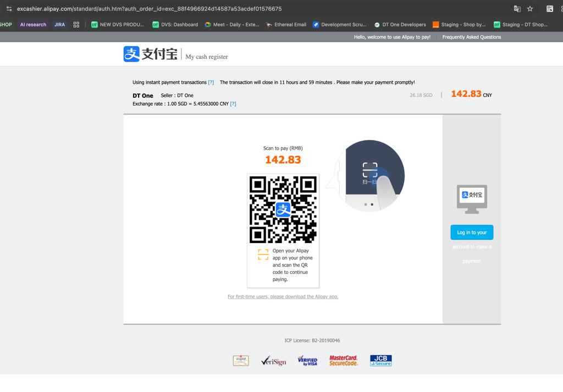Click the translate page icon in address bar
The image size is (563, 392).
click(517, 9)
